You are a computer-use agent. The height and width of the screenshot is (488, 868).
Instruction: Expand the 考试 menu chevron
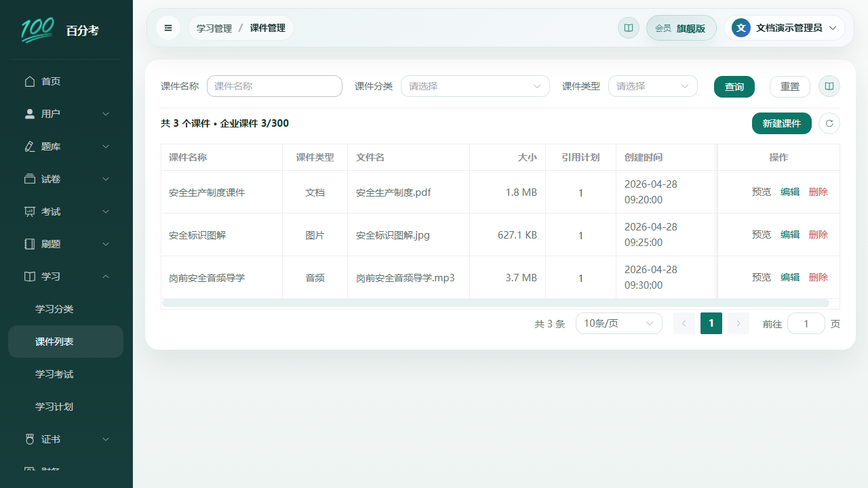tap(106, 211)
